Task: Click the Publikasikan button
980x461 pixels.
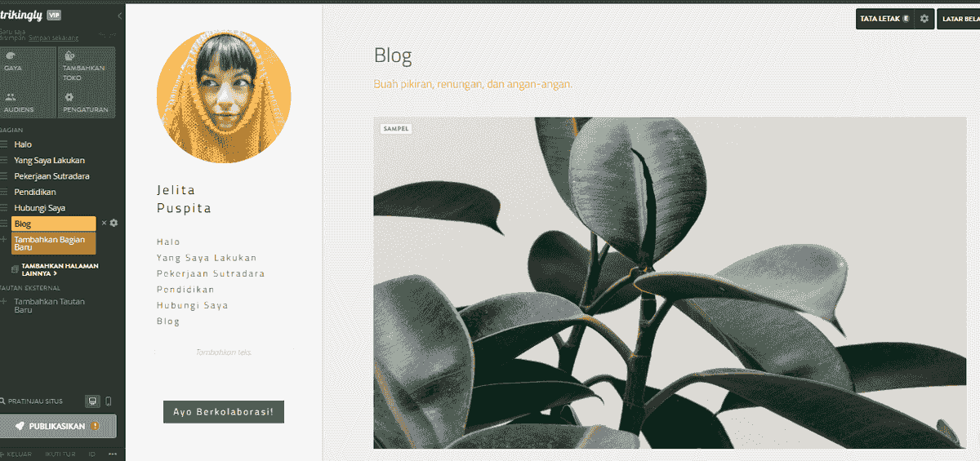Action: pos(58,426)
